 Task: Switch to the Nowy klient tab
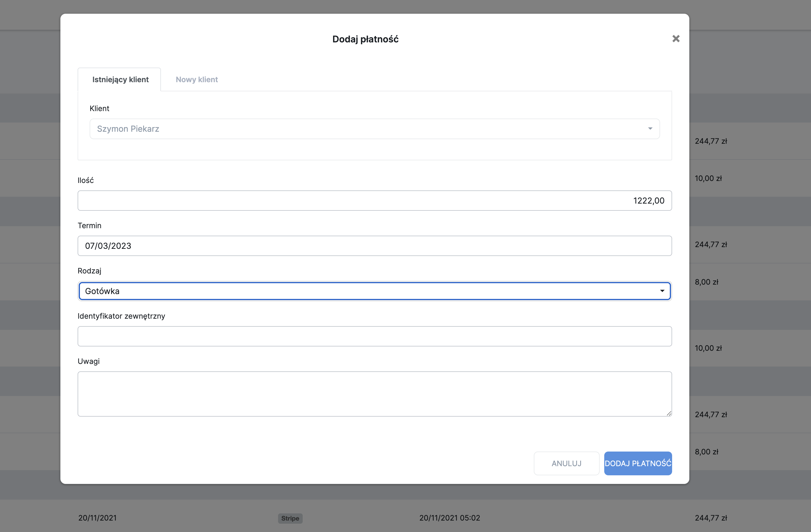point(197,79)
